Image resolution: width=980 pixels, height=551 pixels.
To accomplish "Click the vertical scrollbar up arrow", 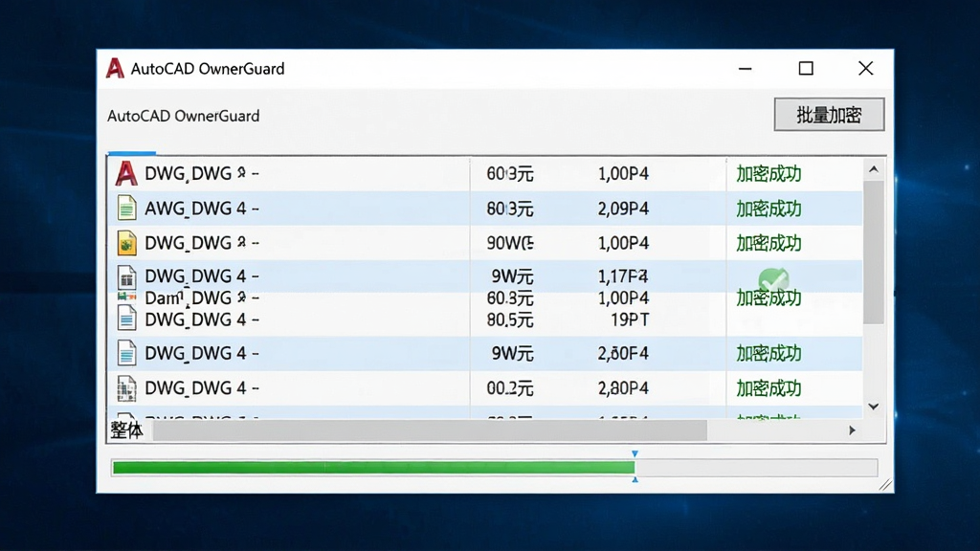I will (x=874, y=169).
